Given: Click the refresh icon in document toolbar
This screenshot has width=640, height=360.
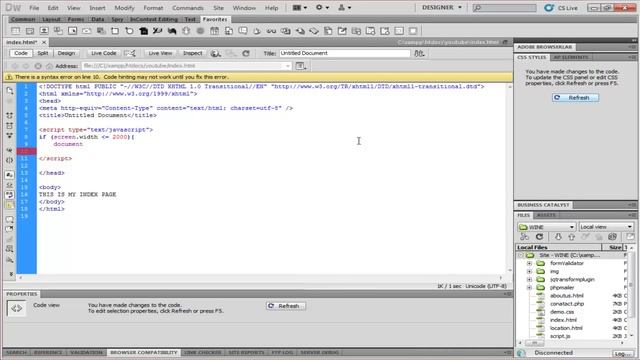Looking at the screenshot, I should pyautogui.click(x=246, y=53).
